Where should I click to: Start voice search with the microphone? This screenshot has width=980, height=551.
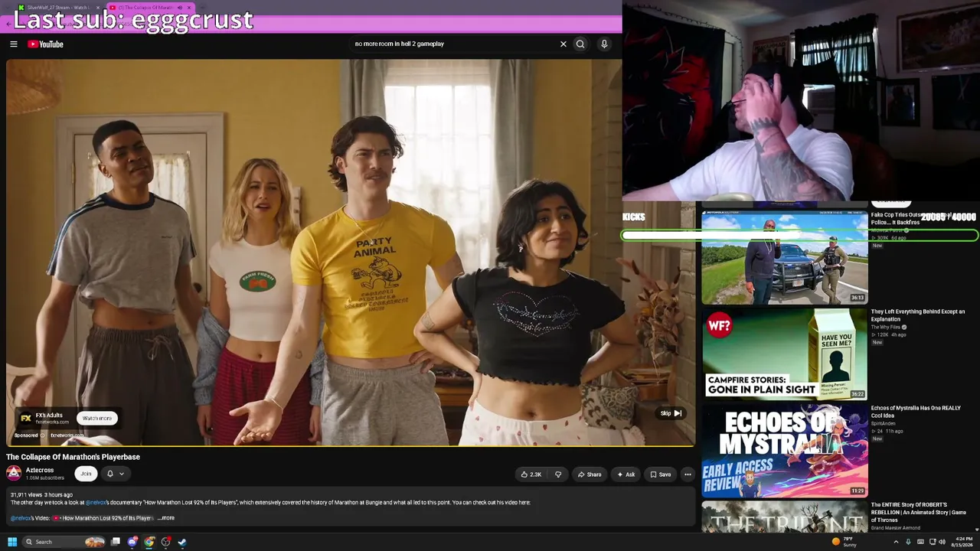pyautogui.click(x=604, y=44)
